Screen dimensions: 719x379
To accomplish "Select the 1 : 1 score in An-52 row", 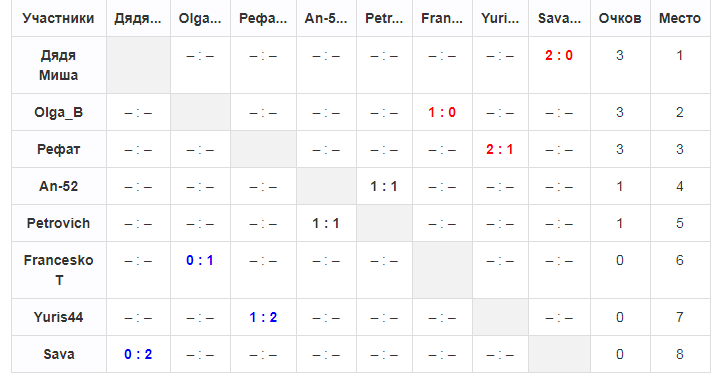I will 384,187.
